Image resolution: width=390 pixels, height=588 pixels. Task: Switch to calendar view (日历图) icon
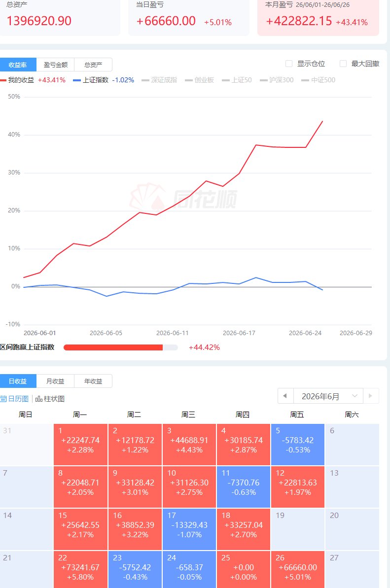pyautogui.click(x=3, y=399)
